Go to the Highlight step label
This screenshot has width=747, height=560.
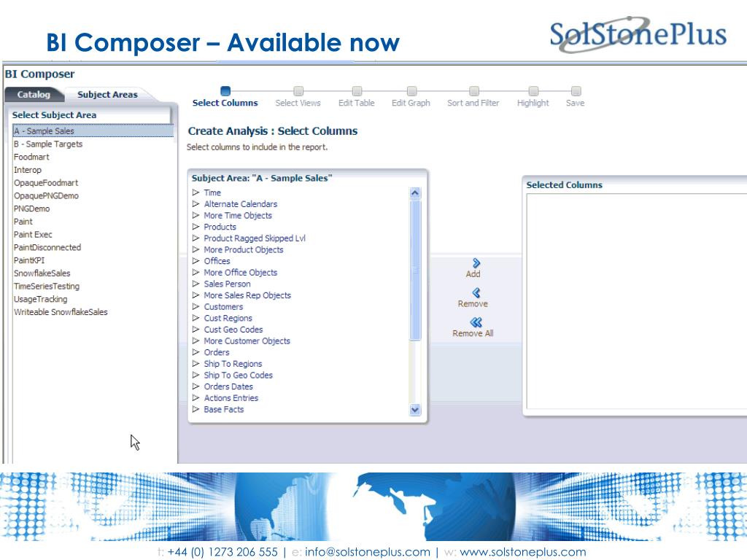coord(533,103)
